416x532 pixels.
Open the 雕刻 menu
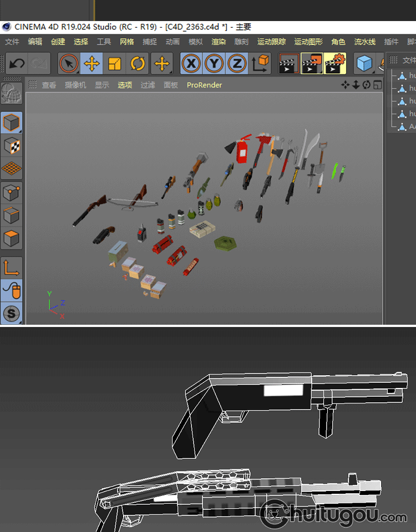[x=241, y=42]
